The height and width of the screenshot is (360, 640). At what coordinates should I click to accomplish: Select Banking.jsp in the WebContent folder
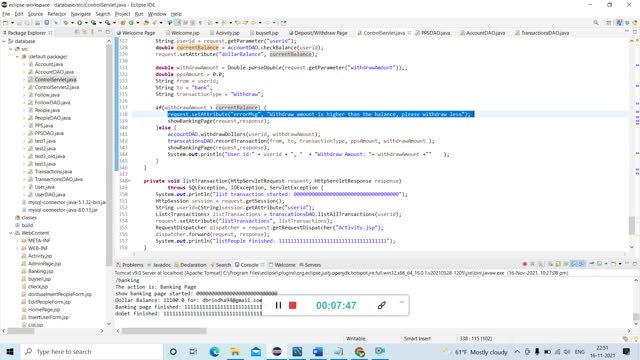tap(38, 271)
